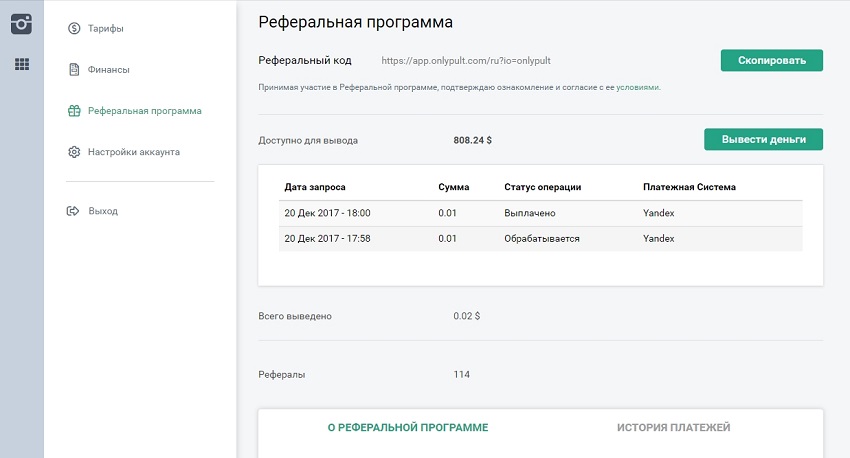Image resolution: width=850 pixels, height=458 pixels.
Task: Switch to the О РЕФЕРАЛЬНОЙ ПРОГРАММЕ tab
Action: click(x=408, y=428)
